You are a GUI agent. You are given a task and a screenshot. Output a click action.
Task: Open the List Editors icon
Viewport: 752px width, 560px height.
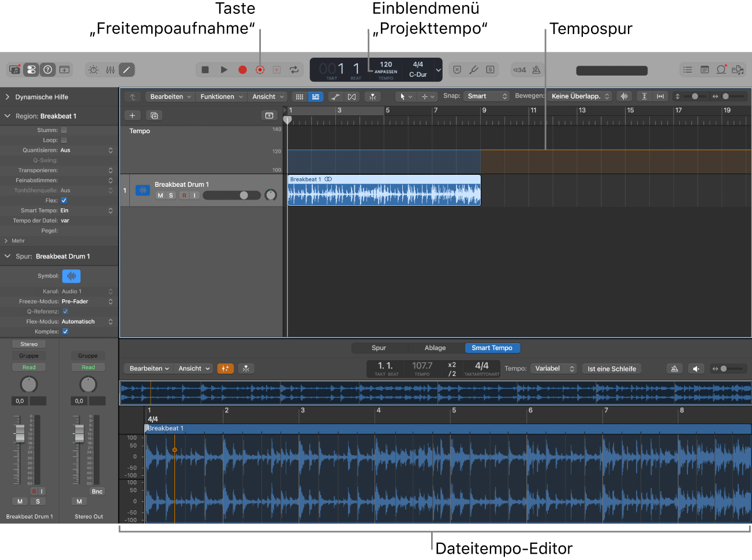pyautogui.click(x=687, y=70)
